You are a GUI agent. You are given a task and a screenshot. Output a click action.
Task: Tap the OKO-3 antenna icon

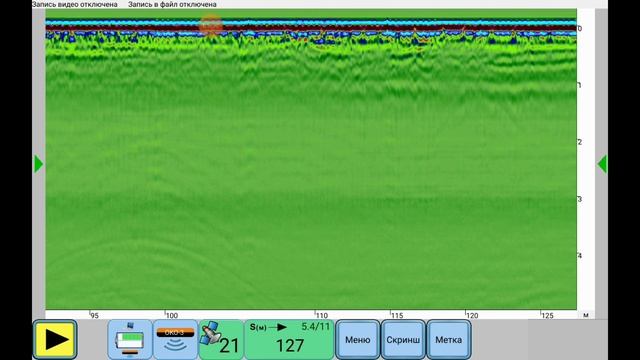click(175, 340)
